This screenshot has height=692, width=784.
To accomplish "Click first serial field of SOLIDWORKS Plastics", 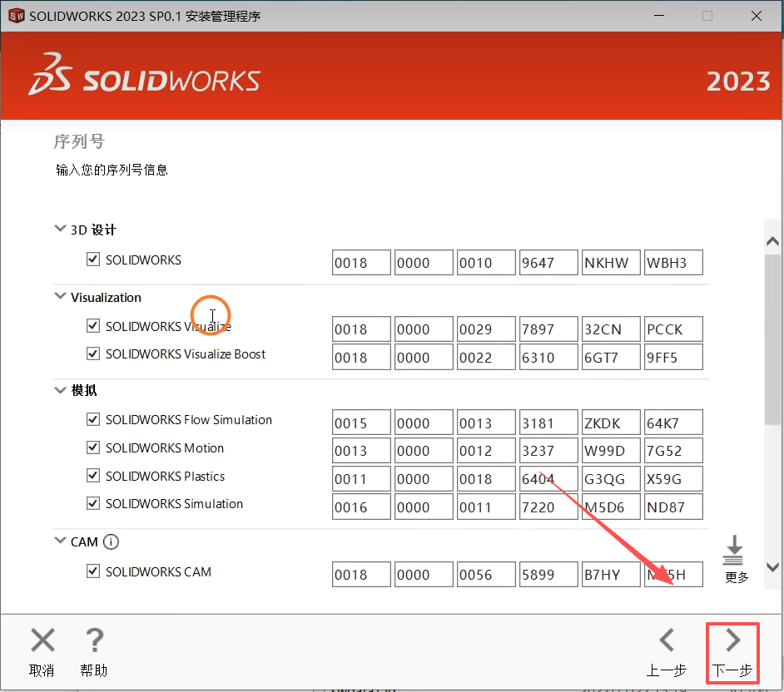I will coord(361,479).
